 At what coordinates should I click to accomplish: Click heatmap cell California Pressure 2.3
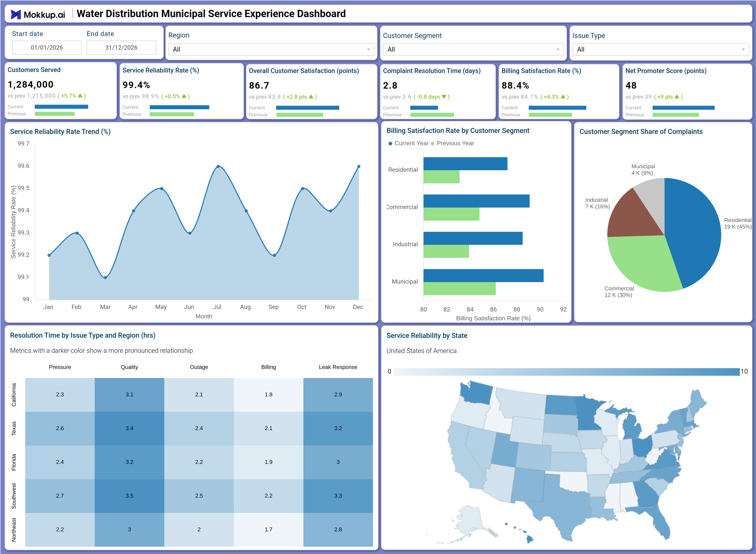click(x=60, y=394)
